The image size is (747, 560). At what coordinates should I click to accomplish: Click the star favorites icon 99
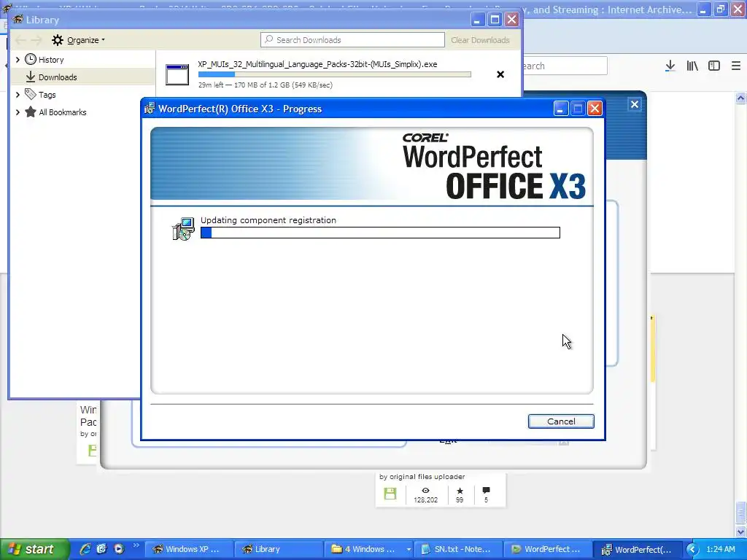click(x=460, y=491)
